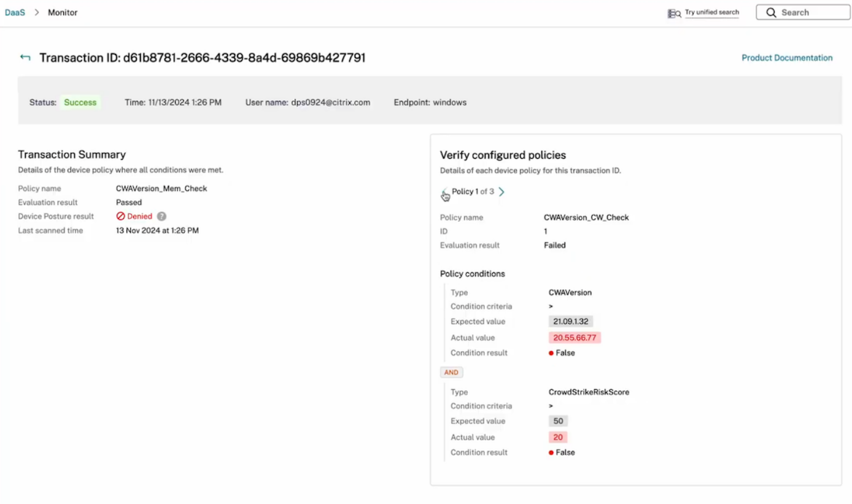
Task: Click the back arrow beside Transaction ID
Action: tap(25, 58)
